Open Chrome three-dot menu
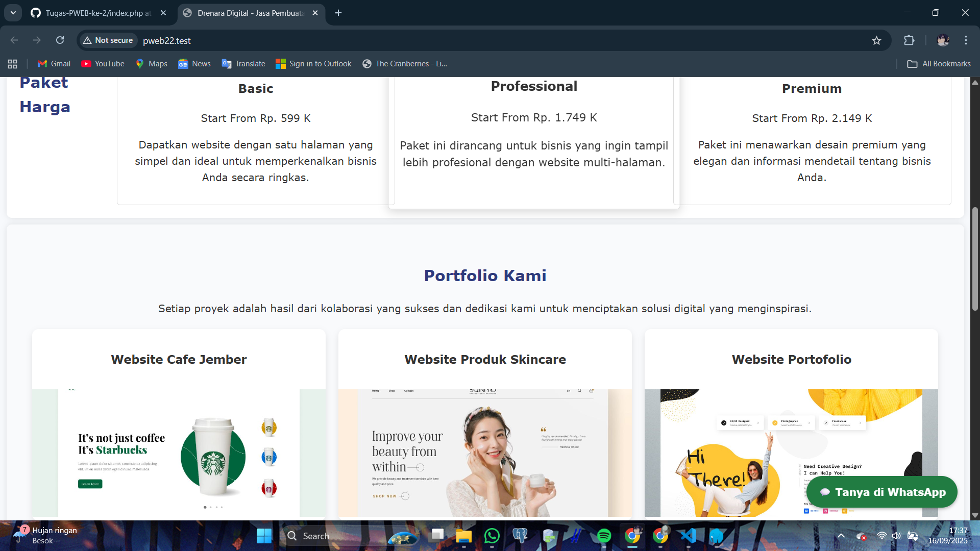Viewport: 980px width, 551px height. click(x=966, y=40)
